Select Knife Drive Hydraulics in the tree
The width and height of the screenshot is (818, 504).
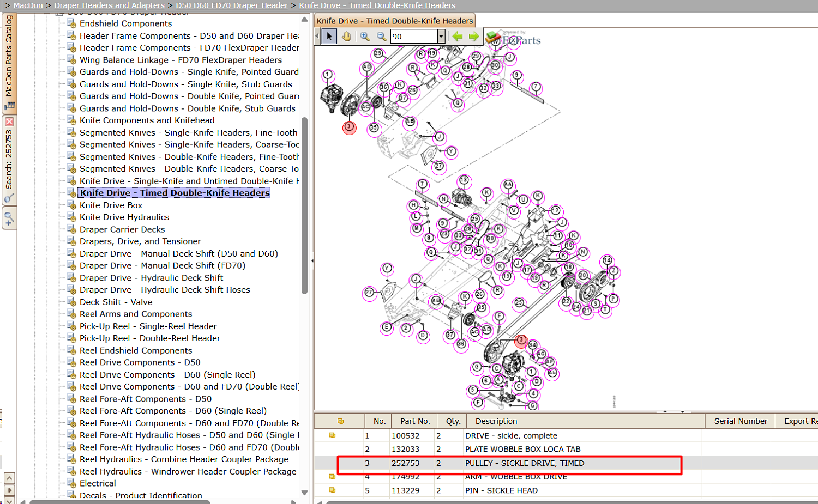click(x=124, y=217)
